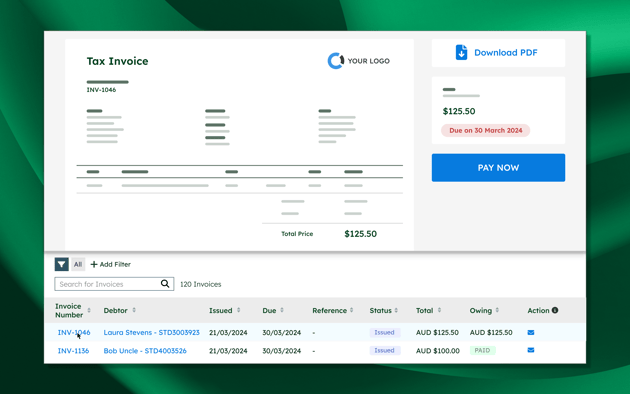Image resolution: width=630 pixels, height=394 pixels.
Task: Sort by Issued date column arrows
Action: (238, 310)
